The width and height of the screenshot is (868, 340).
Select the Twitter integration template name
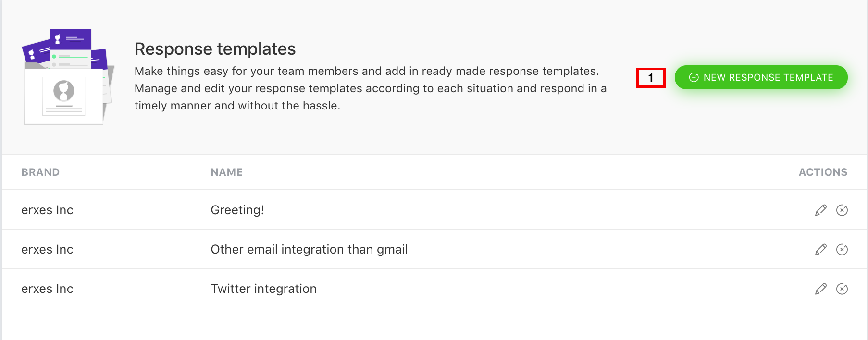click(263, 289)
